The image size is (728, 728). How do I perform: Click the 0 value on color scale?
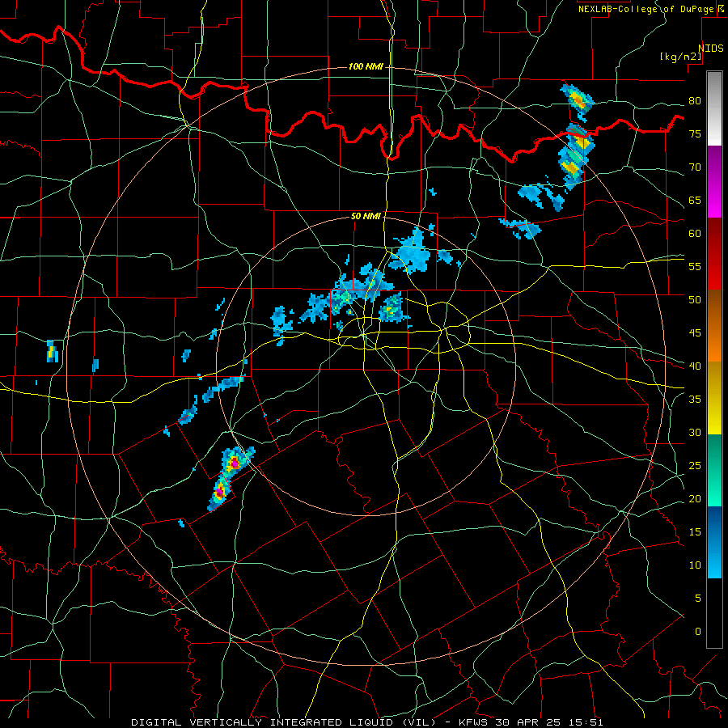pos(698,632)
